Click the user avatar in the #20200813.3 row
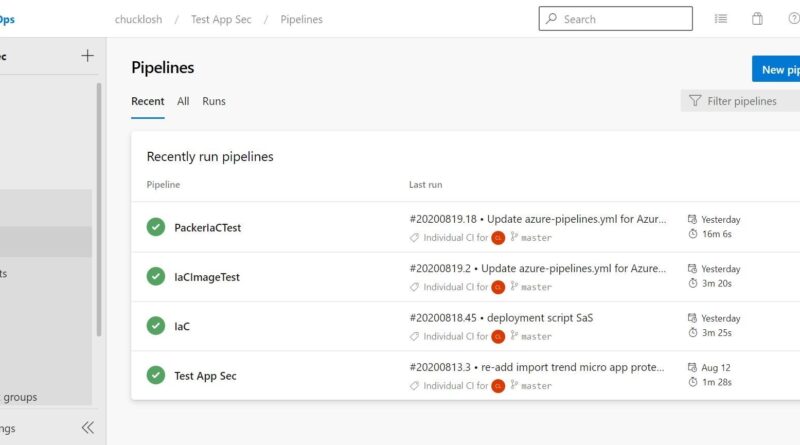 pos(498,386)
